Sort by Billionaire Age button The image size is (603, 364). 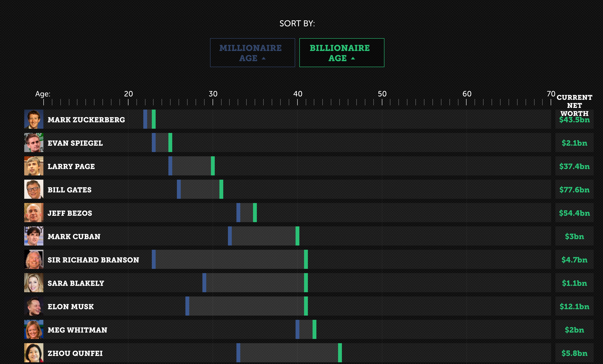[x=342, y=52]
